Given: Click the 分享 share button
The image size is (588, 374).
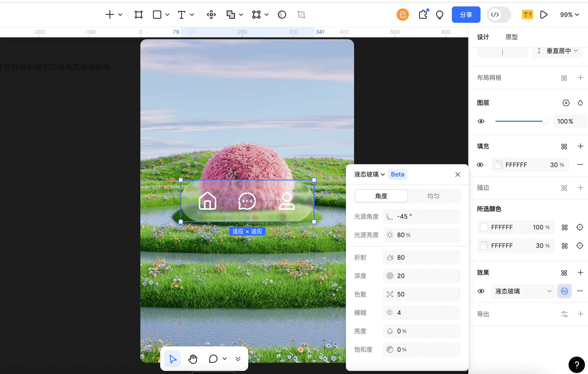Looking at the screenshot, I should pos(466,15).
